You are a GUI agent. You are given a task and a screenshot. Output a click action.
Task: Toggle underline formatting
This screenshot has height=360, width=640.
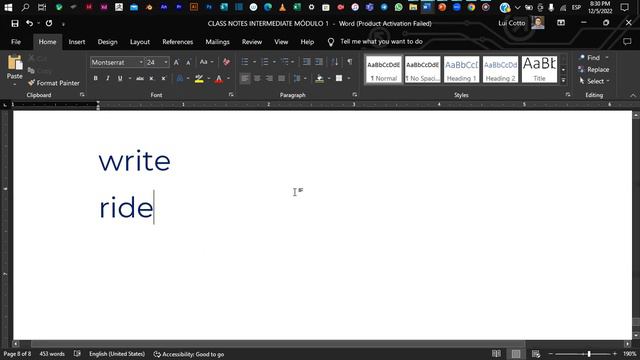pyautogui.click(x=120, y=78)
